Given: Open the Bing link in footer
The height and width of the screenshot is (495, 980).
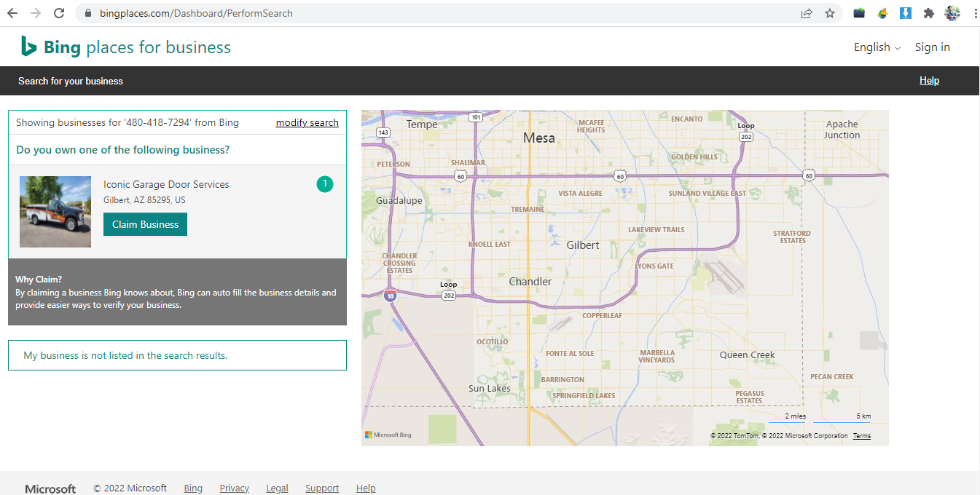Looking at the screenshot, I should [x=193, y=488].
